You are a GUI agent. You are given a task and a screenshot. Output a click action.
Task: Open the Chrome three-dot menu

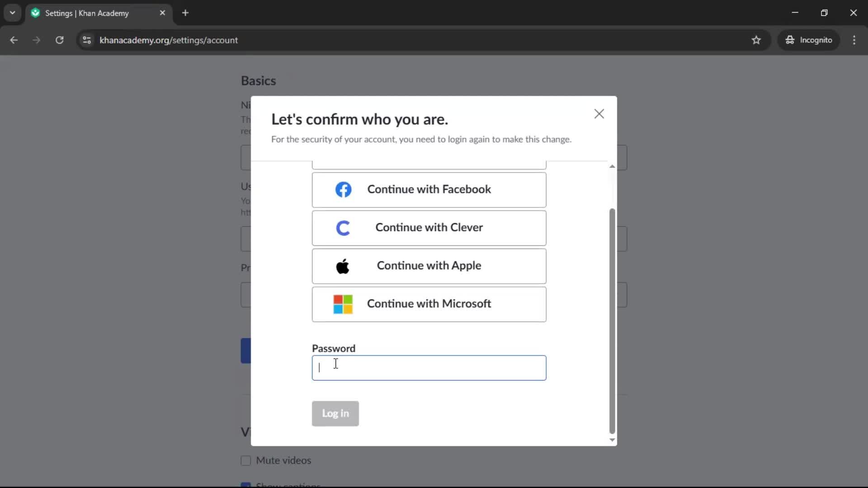[854, 40]
